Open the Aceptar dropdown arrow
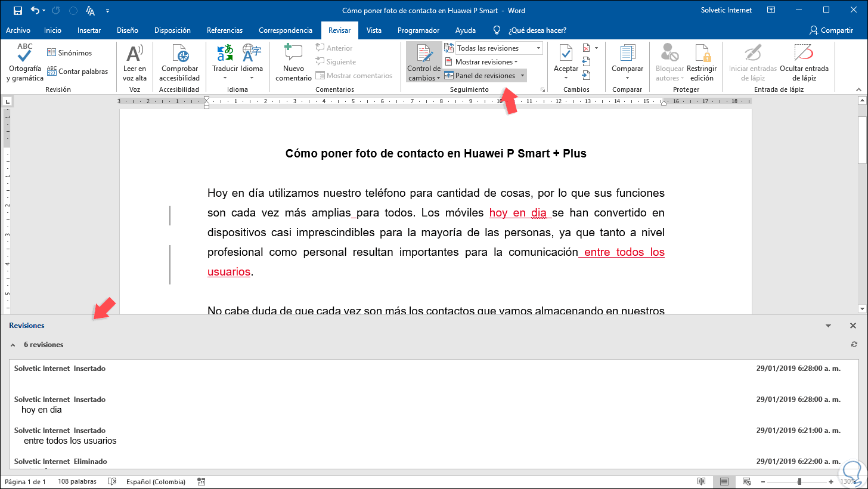The width and height of the screenshot is (868, 489). 566,78
